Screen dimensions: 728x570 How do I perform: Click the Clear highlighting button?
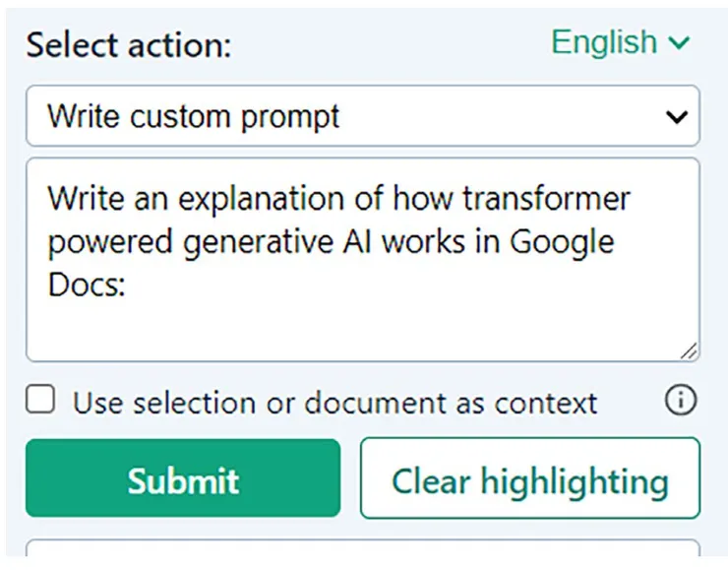point(529,480)
